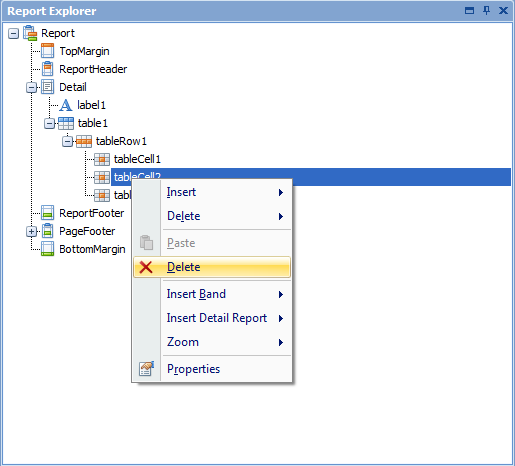Viewport: 515px width, 466px height.
Task: Close the Report Explorer panel
Action: click(x=503, y=11)
